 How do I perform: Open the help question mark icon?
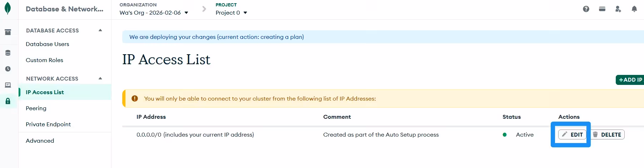[586, 9]
